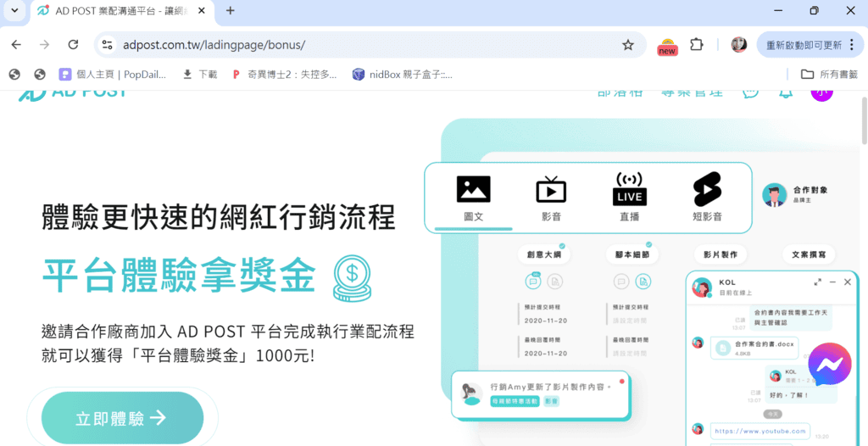Click the https://www.youtube.com link message

759,431
